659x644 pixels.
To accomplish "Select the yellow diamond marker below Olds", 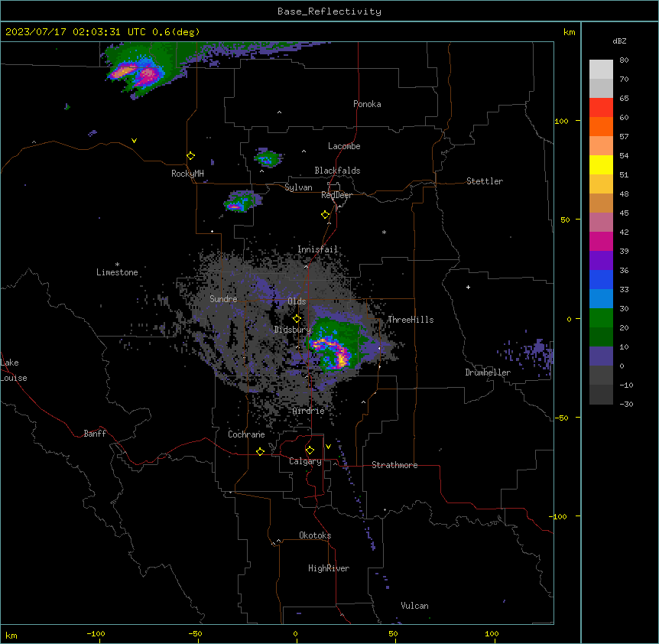I will pos(297,319).
